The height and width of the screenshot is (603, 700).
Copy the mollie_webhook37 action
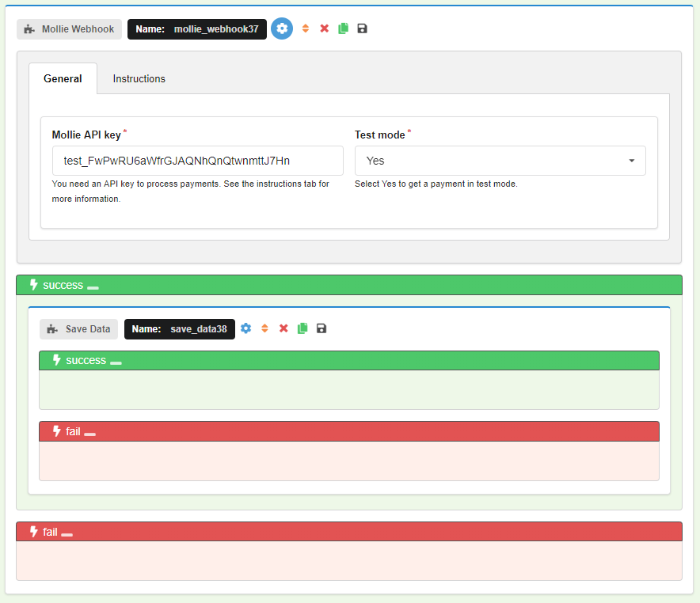(344, 28)
